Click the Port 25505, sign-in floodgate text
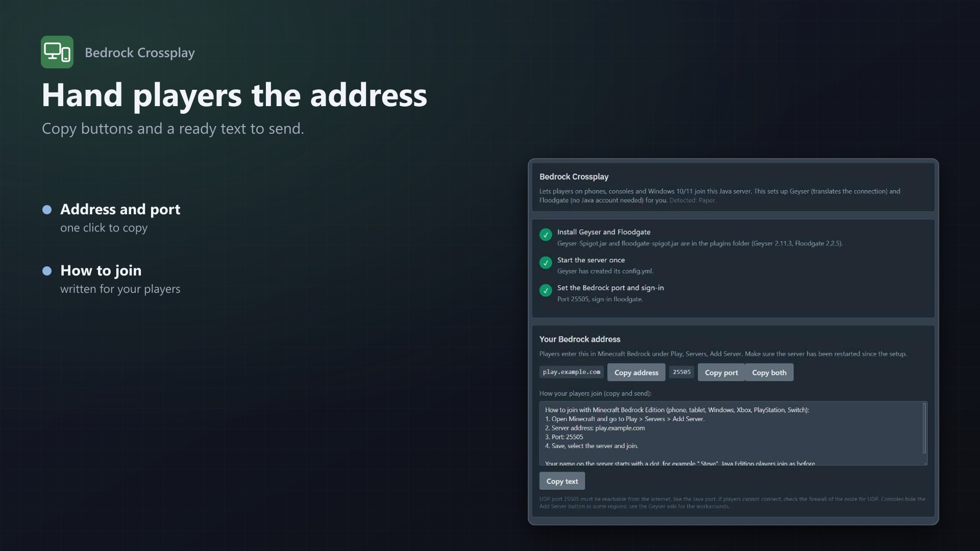The image size is (980, 551). click(x=600, y=299)
